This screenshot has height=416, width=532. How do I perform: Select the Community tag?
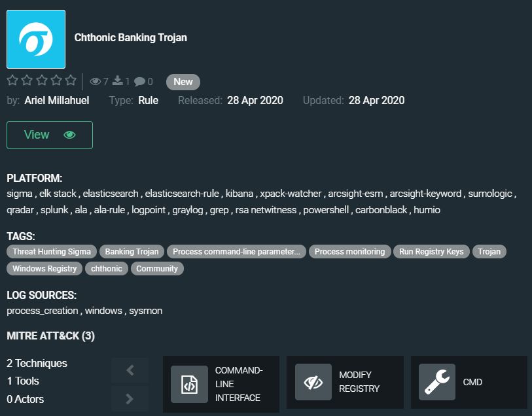[157, 269]
